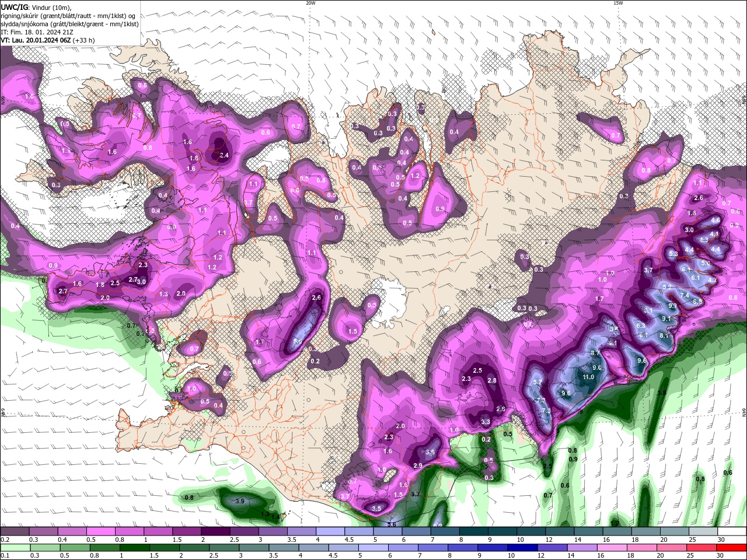Select the darkest green swatch labeled 1 in the bottom row
This screenshot has height=560, width=747.
click(x=135, y=548)
